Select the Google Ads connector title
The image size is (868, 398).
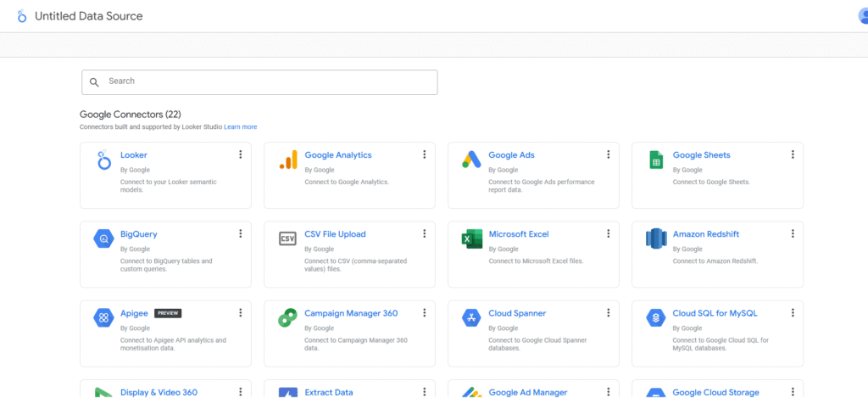pos(511,155)
